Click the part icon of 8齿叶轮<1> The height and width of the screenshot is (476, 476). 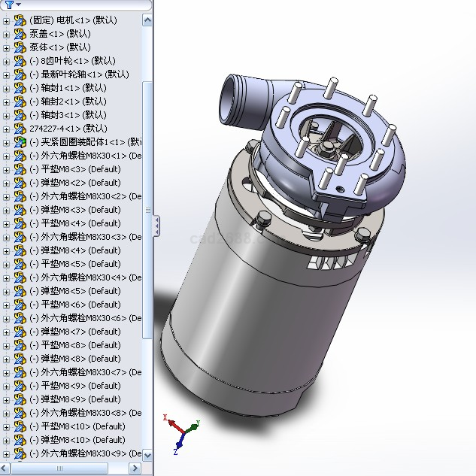tap(20, 61)
